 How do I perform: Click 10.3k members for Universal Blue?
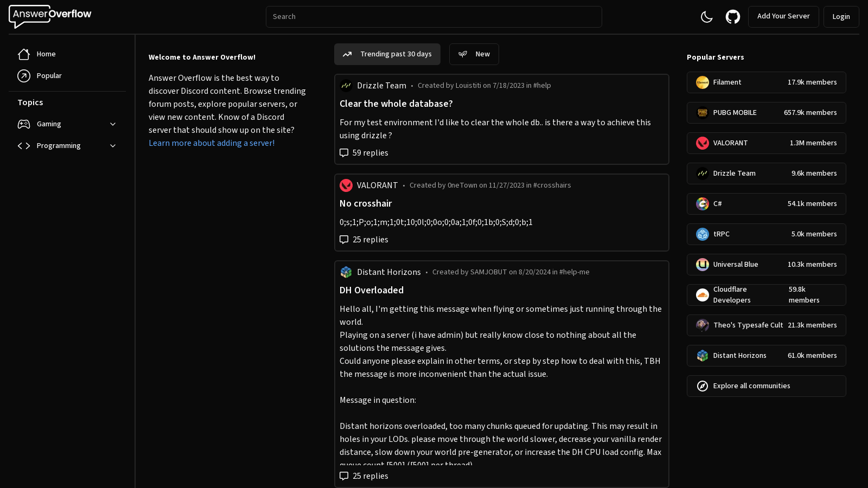point(812,265)
